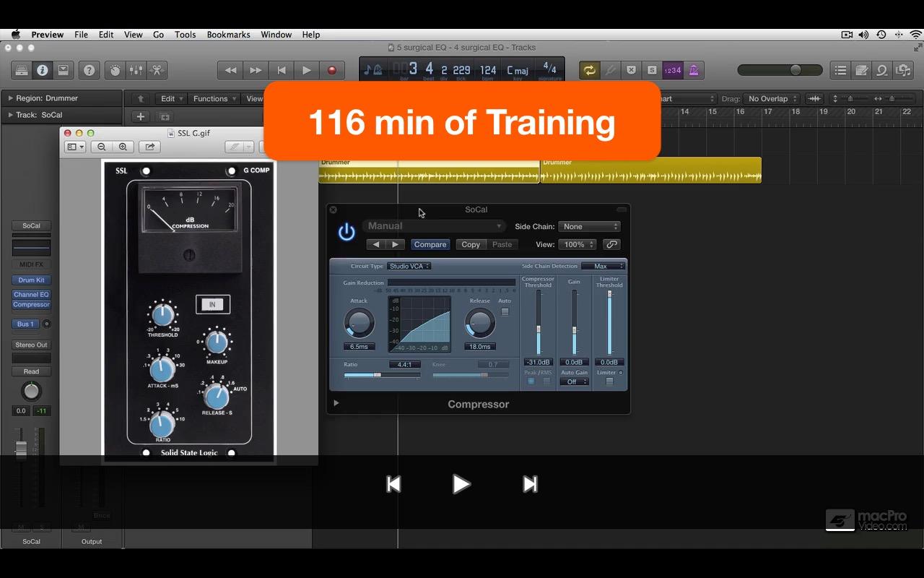Open the Bookmarks menu

pyautogui.click(x=228, y=35)
